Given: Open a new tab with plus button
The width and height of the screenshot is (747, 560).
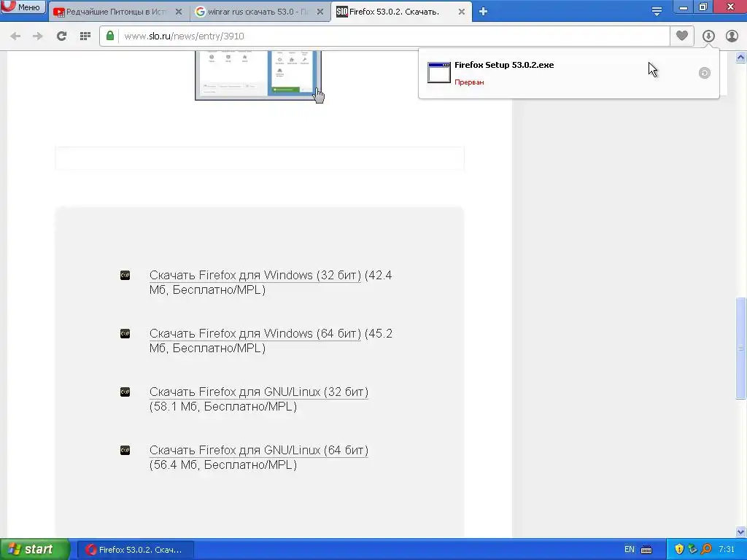Looking at the screenshot, I should click(483, 12).
